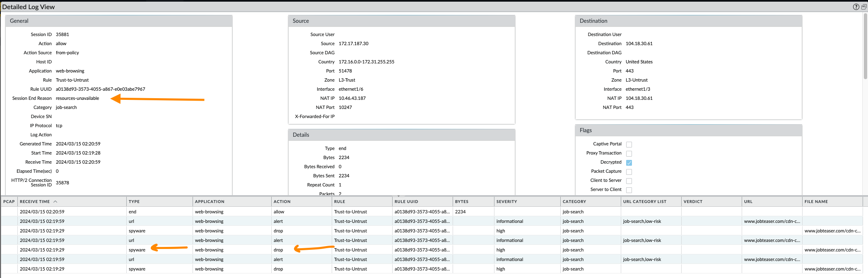Viewport: 868px width, 278px height.
Task: Click the PCAP column header
Action: (9, 202)
